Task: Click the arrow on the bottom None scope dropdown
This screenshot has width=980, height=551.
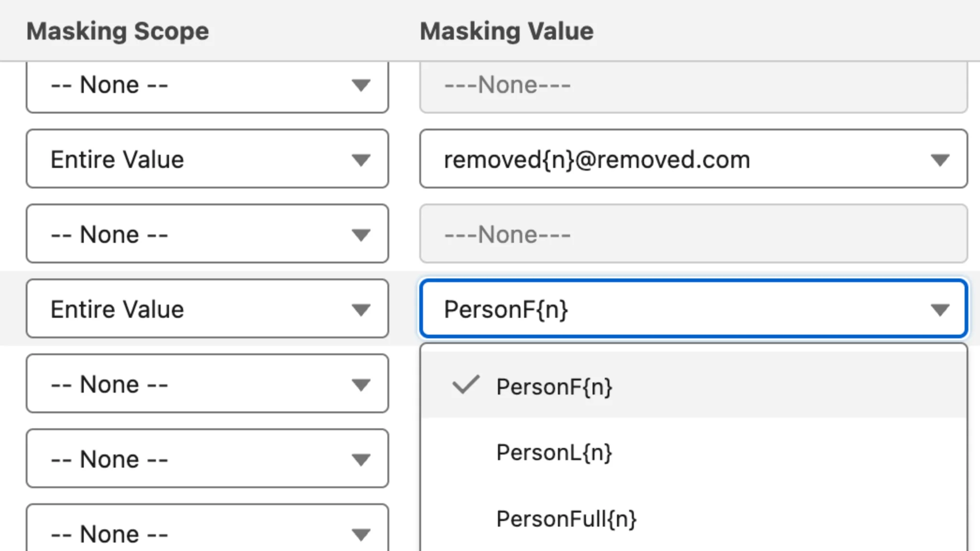Action: click(361, 533)
